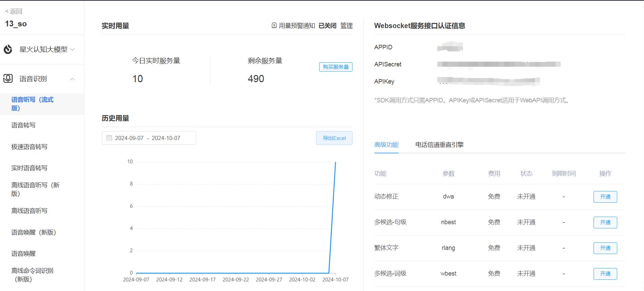Open 语音转写 in sidebar

click(x=23, y=125)
